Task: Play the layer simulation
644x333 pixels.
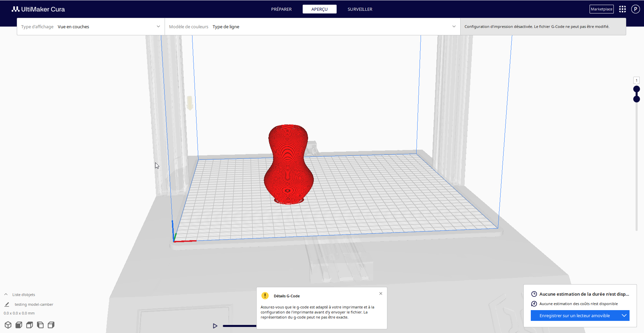Action: [215, 326]
